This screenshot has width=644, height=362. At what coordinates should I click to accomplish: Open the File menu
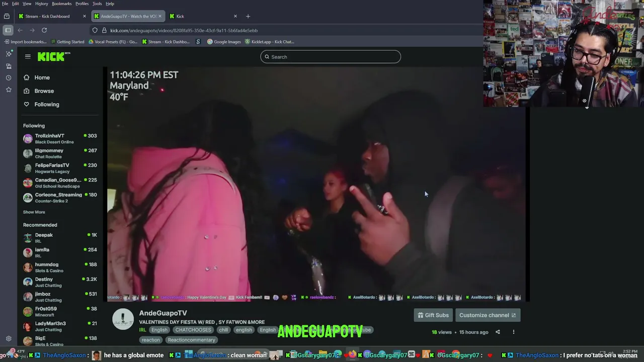(5, 4)
